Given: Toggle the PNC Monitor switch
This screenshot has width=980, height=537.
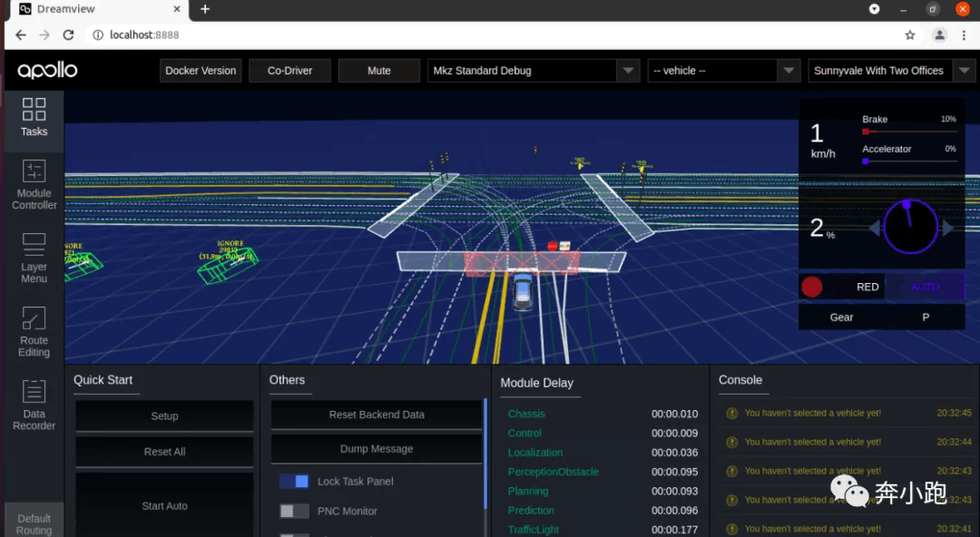Looking at the screenshot, I should (x=294, y=512).
